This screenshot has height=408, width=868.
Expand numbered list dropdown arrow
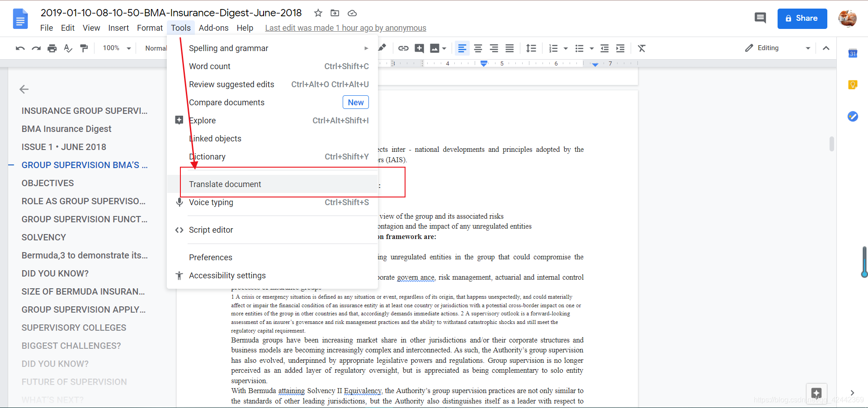tap(566, 48)
